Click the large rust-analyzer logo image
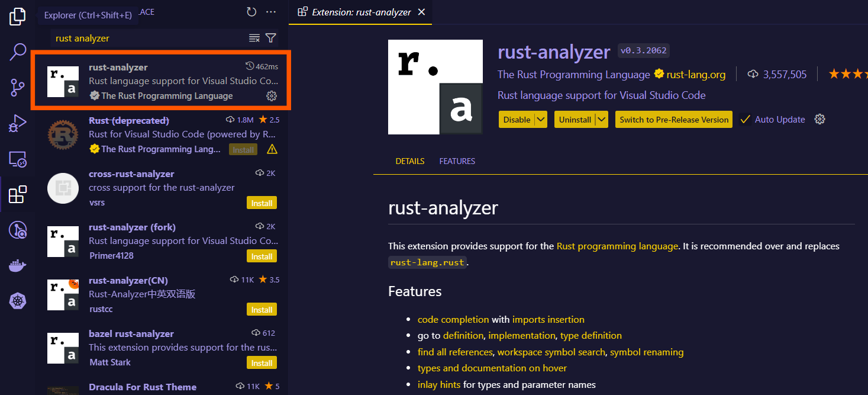The image size is (868, 395). point(435,87)
